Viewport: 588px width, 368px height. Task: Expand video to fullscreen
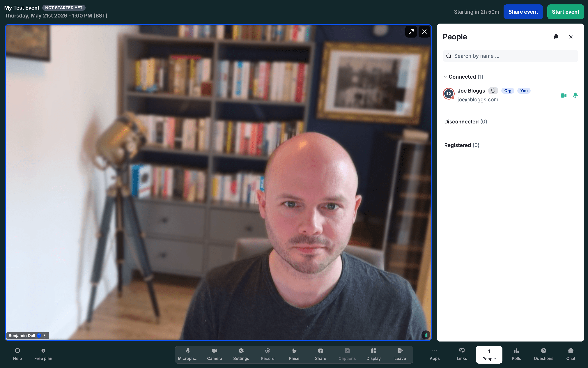[411, 32]
